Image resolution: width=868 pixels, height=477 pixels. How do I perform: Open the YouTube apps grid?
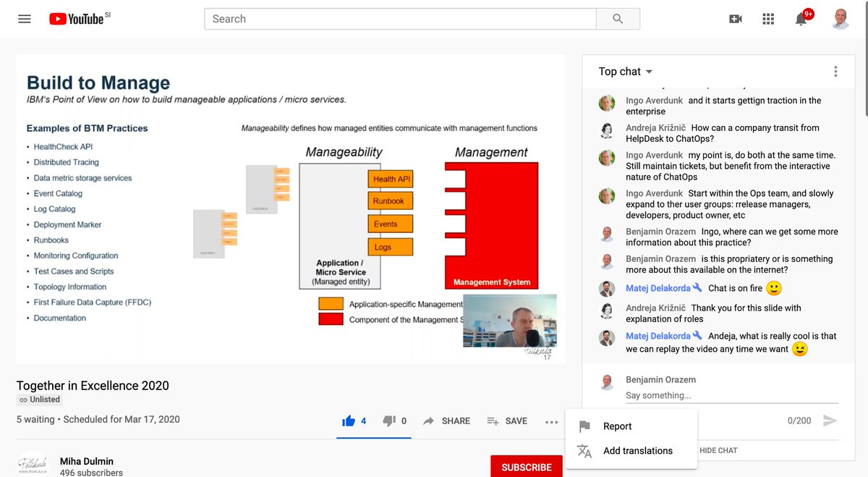tap(768, 18)
